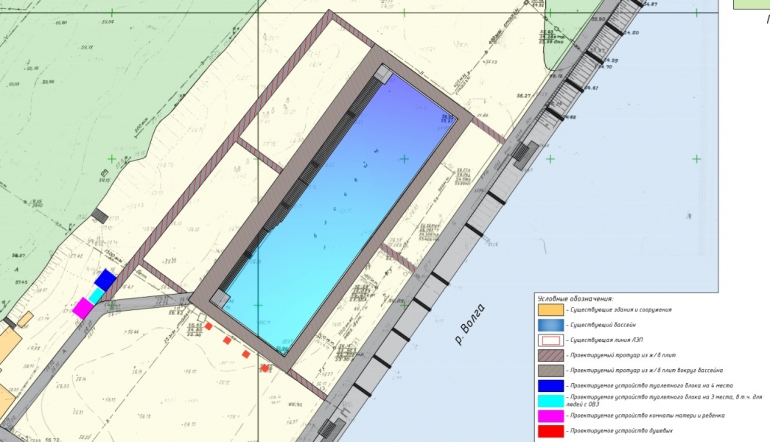Click the 'р. Волга' river label
Viewport: 770px width, 442px height.
[469, 326]
